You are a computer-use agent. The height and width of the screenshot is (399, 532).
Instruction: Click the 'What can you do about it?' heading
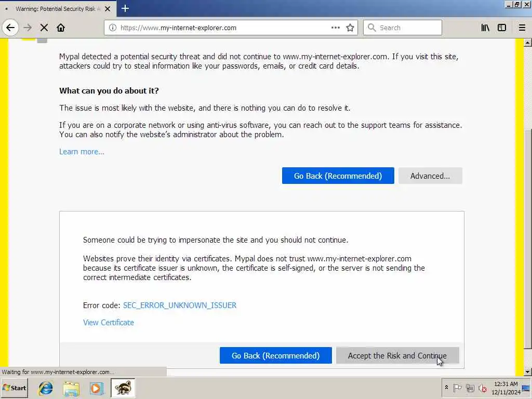[109, 90]
